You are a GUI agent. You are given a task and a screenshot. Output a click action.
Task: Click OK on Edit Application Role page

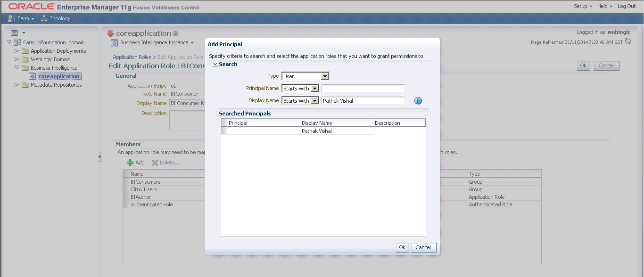tap(584, 65)
